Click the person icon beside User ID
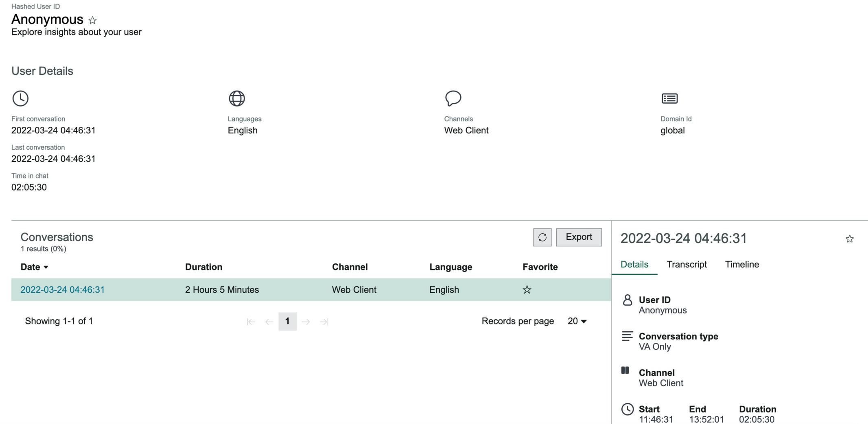The height and width of the screenshot is (424, 868). pyautogui.click(x=627, y=300)
